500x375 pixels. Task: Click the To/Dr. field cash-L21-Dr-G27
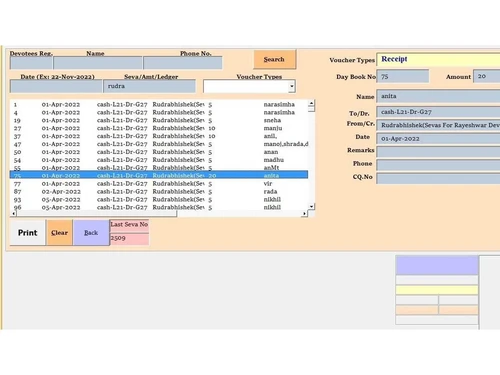(438, 112)
